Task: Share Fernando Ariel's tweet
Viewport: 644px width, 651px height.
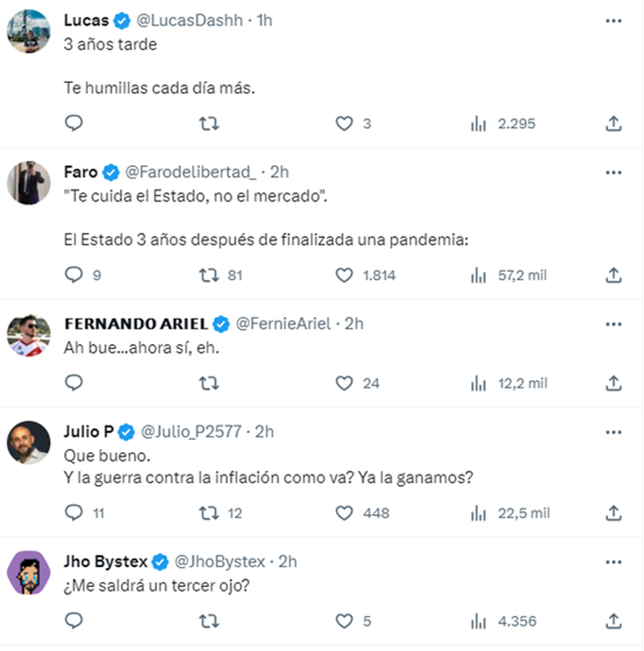Action: (x=613, y=383)
